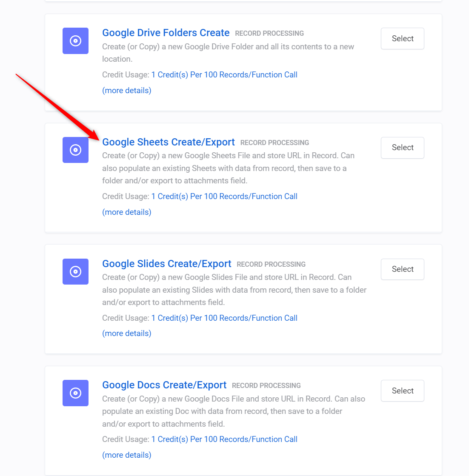Click the Google Sheets Create/Export app icon
Screen dimensions: 469x476
point(75,150)
